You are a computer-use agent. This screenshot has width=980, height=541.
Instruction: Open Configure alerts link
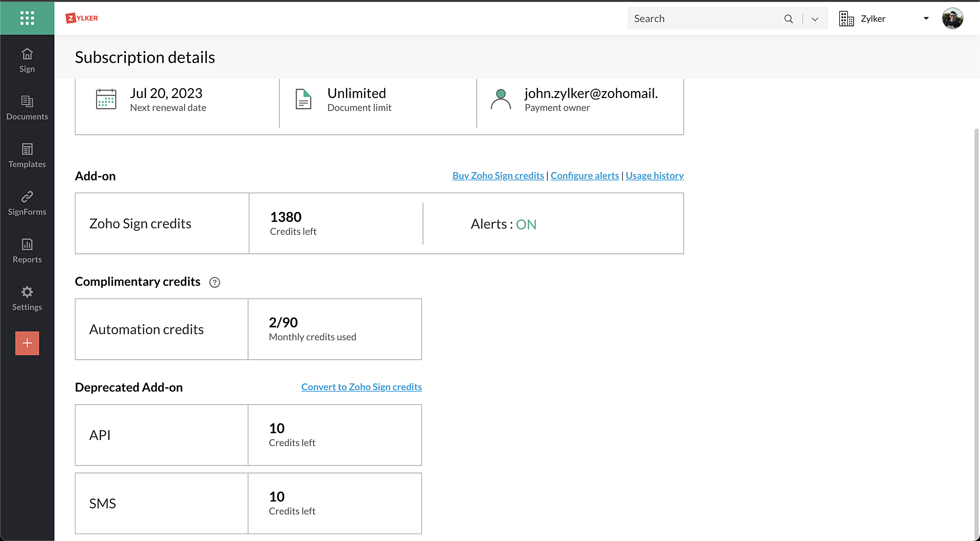click(x=585, y=175)
